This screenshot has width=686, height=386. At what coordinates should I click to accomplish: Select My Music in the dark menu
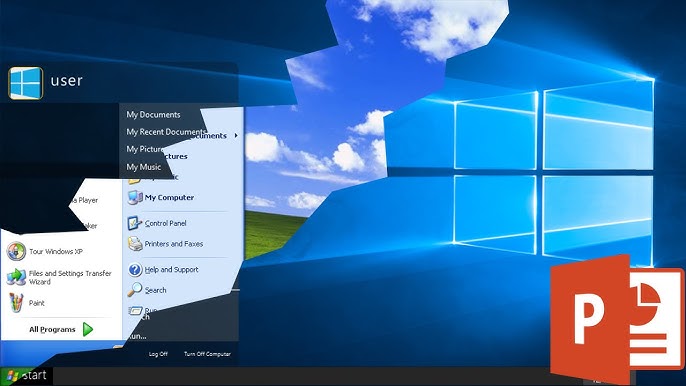coord(144,167)
